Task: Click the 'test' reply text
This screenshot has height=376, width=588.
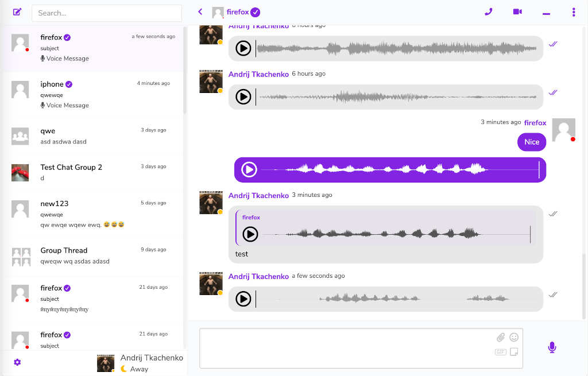Action: [242, 254]
